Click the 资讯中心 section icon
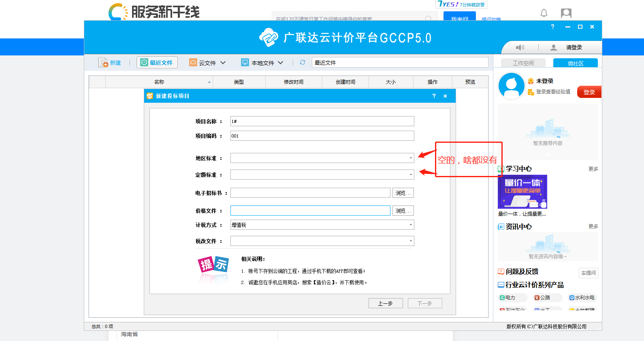644x341 pixels. point(501,227)
